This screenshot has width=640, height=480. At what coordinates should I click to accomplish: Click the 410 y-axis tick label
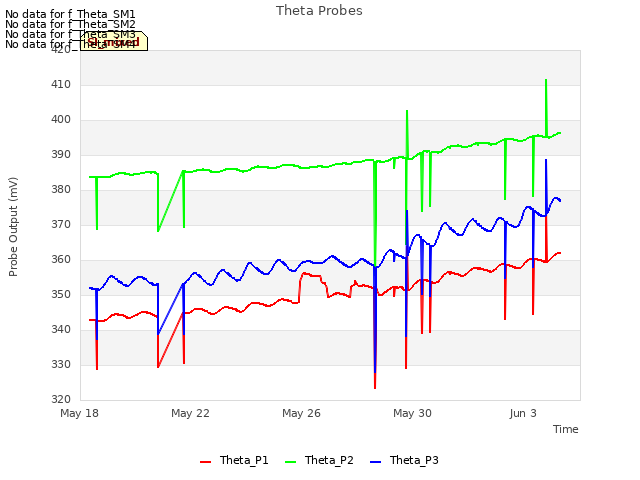pos(61,84)
